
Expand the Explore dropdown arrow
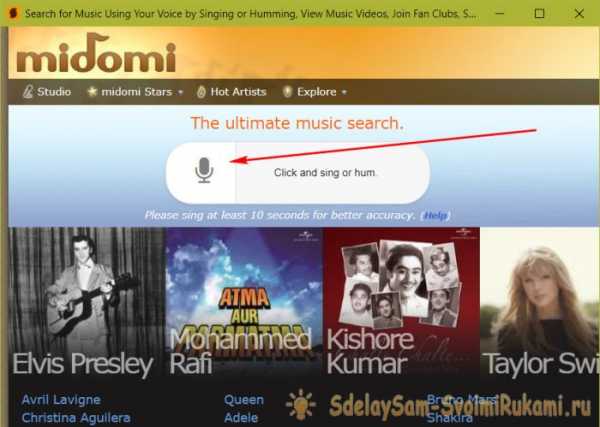tap(344, 92)
